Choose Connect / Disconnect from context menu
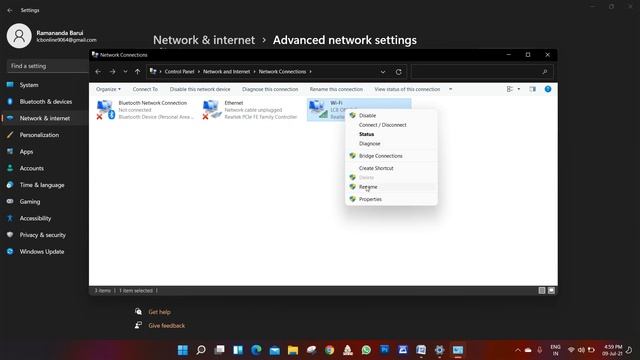This screenshot has width=640, height=360. click(382, 125)
